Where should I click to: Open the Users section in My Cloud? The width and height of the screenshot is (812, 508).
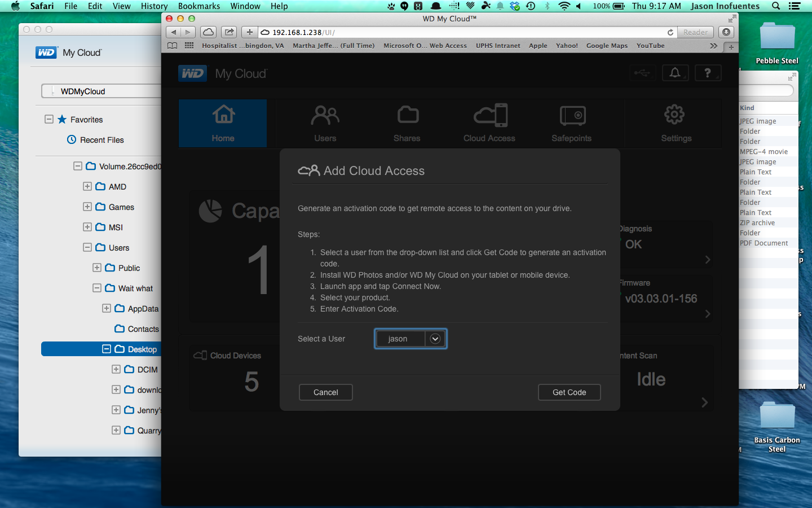pyautogui.click(x=325, y=123)
